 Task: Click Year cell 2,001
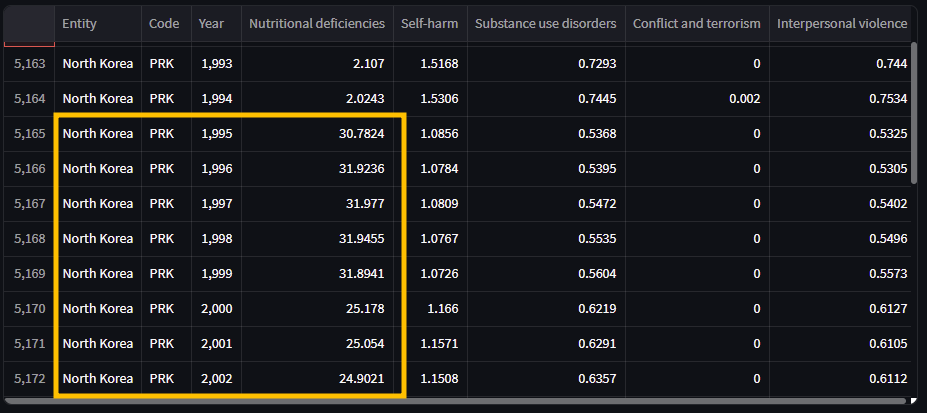(216, 343)
